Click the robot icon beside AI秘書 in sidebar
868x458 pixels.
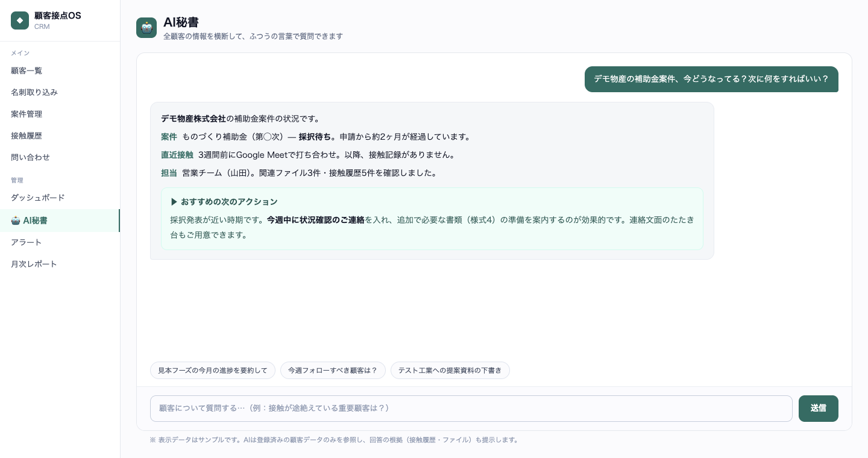pos(16,221)
